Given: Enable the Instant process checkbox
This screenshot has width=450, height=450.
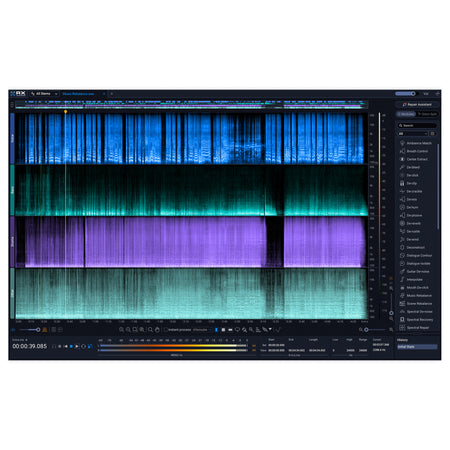Looking at the screenshot, I should [x=165, y=330].
